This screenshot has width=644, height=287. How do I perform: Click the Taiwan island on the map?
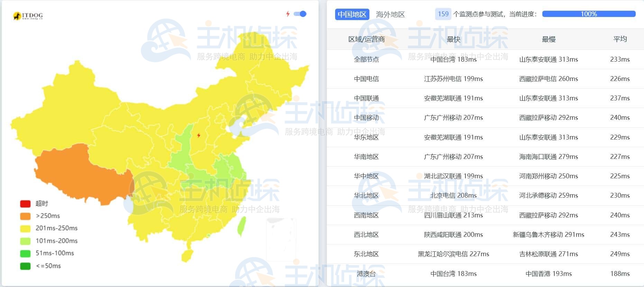pyautogui.click(x=242, y=226)
